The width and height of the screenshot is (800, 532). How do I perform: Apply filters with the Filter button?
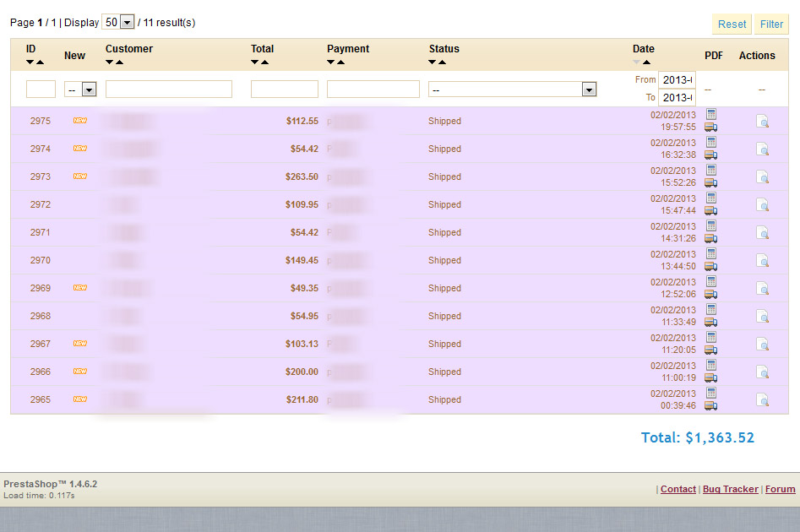[x=771, y=24]
